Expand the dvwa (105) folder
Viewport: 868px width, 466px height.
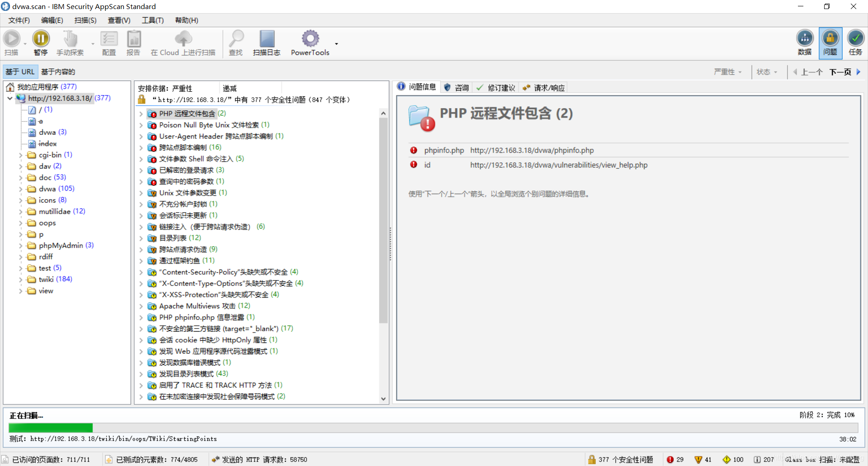tap(20, 189)
